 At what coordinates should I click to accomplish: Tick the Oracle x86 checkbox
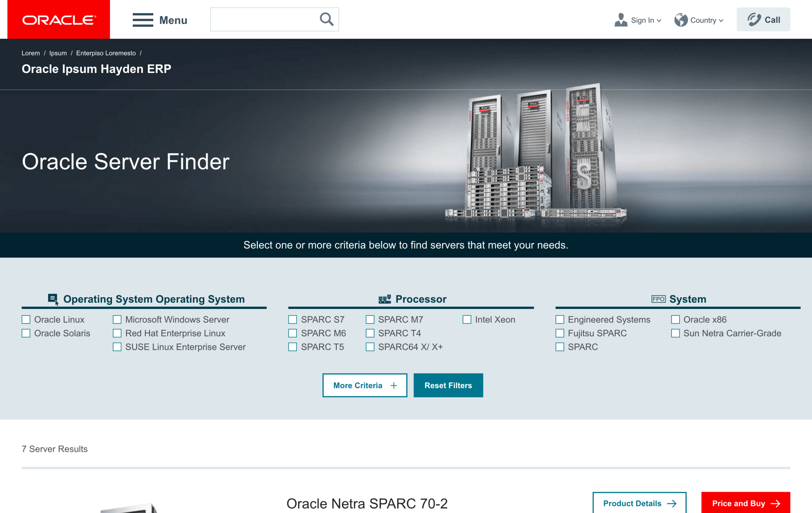[675, 319]
